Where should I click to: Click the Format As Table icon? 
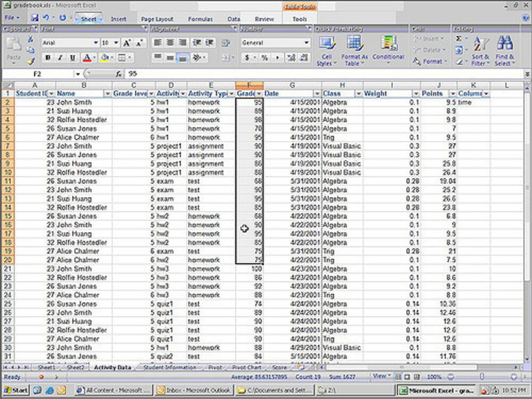[x=354, y=48]
